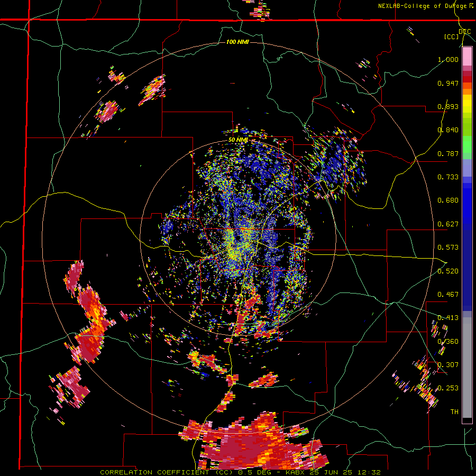Image resolution: width=476 pixels, height=476 pixels.
Task: Select the 0.840 scale value
Action: pos(448,130)
